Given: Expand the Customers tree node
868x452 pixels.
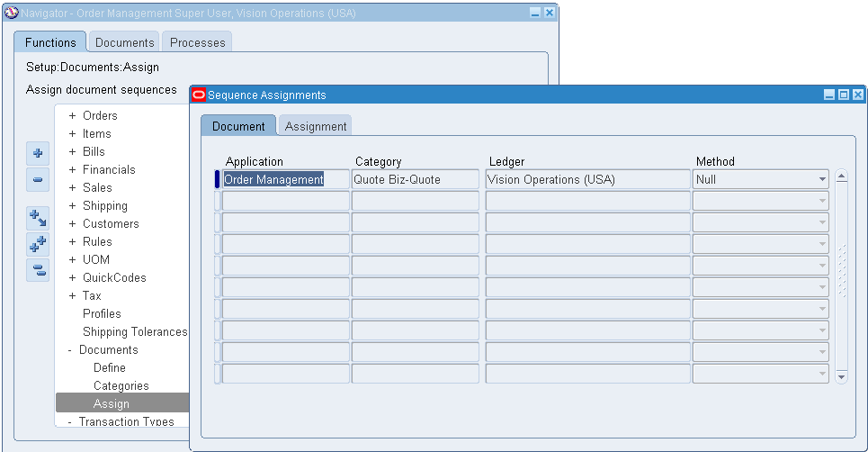Looking at the screenshot, I should pos(72,224).
